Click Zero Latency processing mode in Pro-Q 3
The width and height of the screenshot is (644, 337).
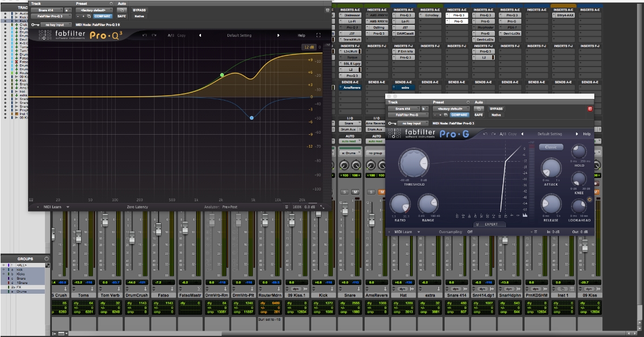coord(137,207)
